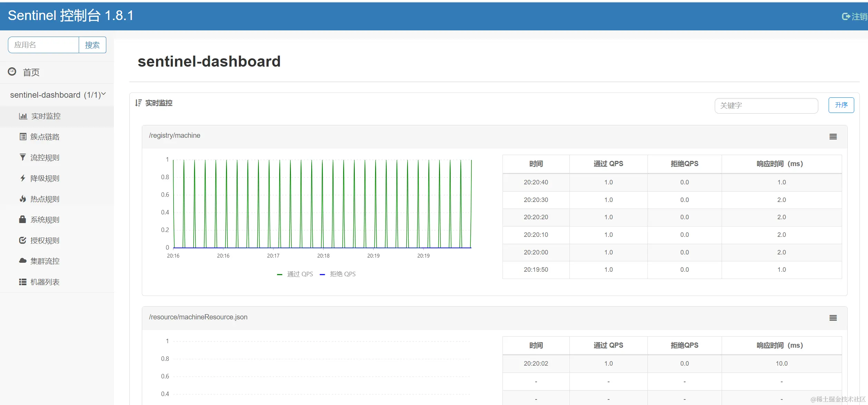Select the 系统规则 system rules icon

tap(22, 220)
